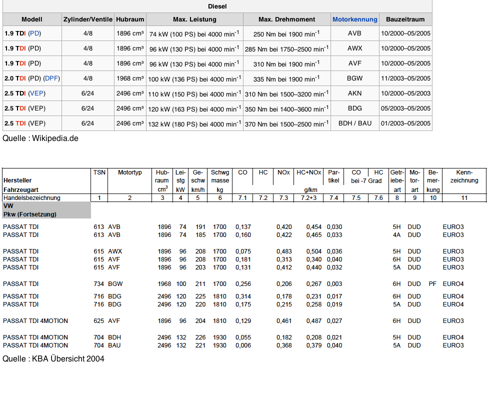The width and height of the screenshot is (500, 400).
Task: Click the NOx value 0,483
Action: [284, 251]
